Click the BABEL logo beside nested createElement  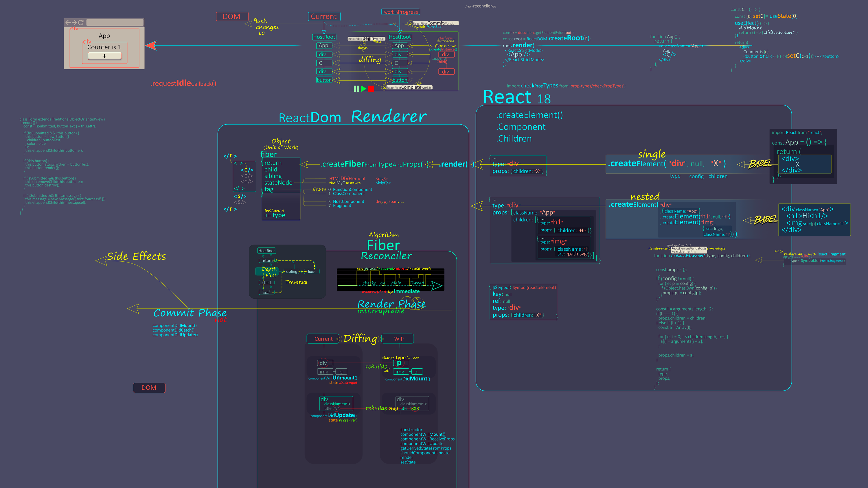[766, 220]
